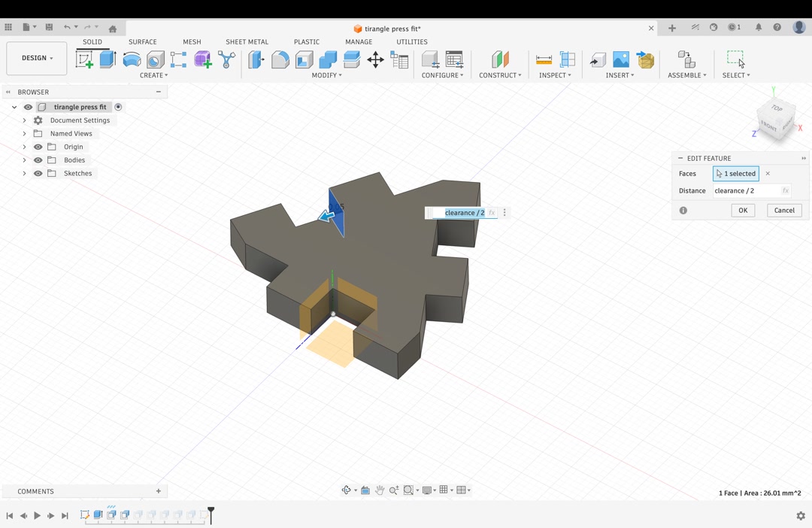Switch to the UTILITIES tab

[x=412, y=41]
